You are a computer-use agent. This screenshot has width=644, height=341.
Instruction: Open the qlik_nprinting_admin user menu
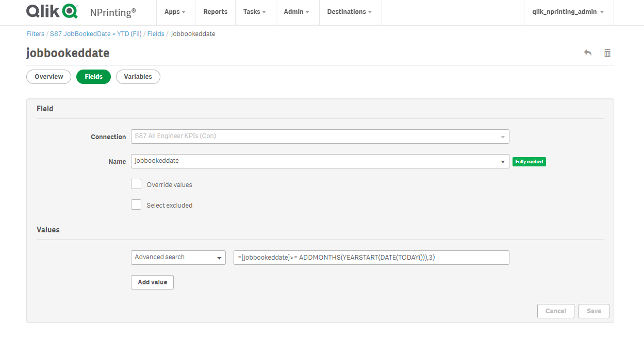(568, 12)
